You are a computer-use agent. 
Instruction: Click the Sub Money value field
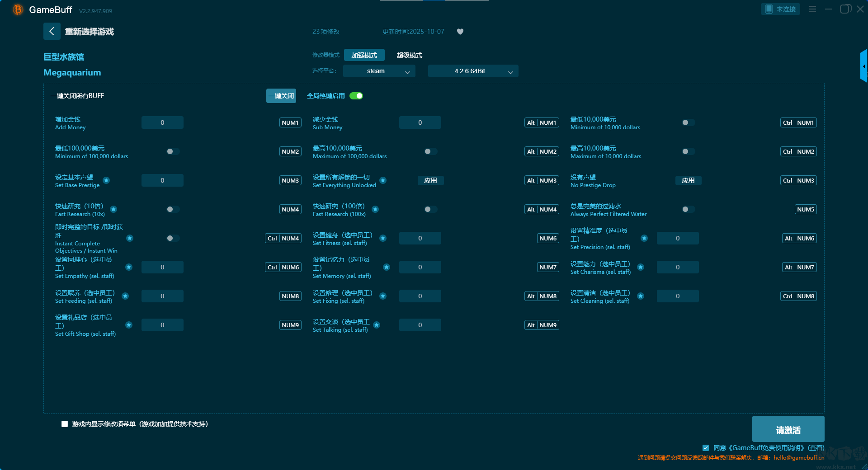pyautogui.click(x=420, y=122)
